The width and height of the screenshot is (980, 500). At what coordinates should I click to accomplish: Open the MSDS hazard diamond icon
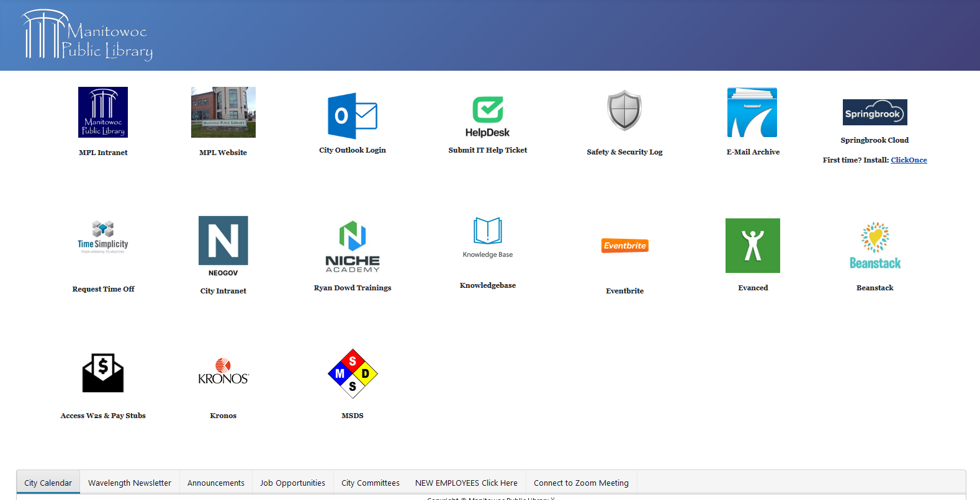[x=353, y=373]
